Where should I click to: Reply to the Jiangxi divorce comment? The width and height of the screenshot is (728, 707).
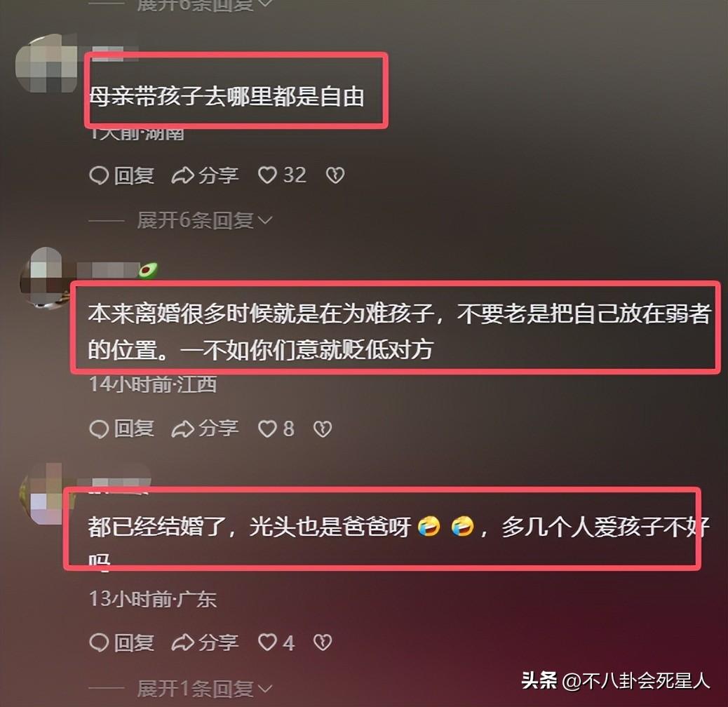(121, 429)
